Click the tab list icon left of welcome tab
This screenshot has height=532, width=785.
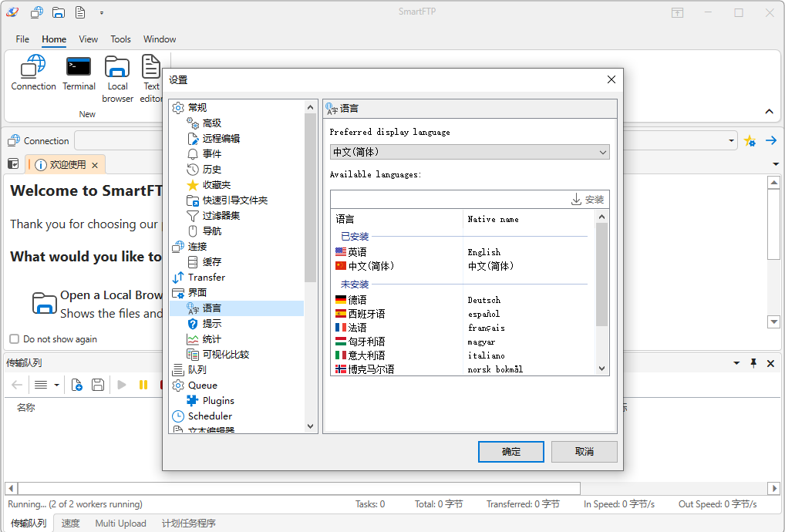(x=13, y=164)
